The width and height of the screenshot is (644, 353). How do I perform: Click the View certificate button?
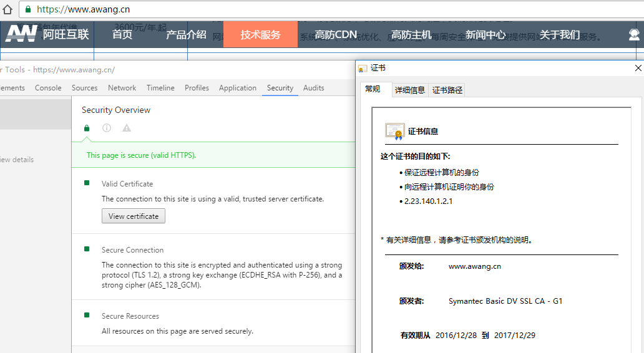(134, 216)
